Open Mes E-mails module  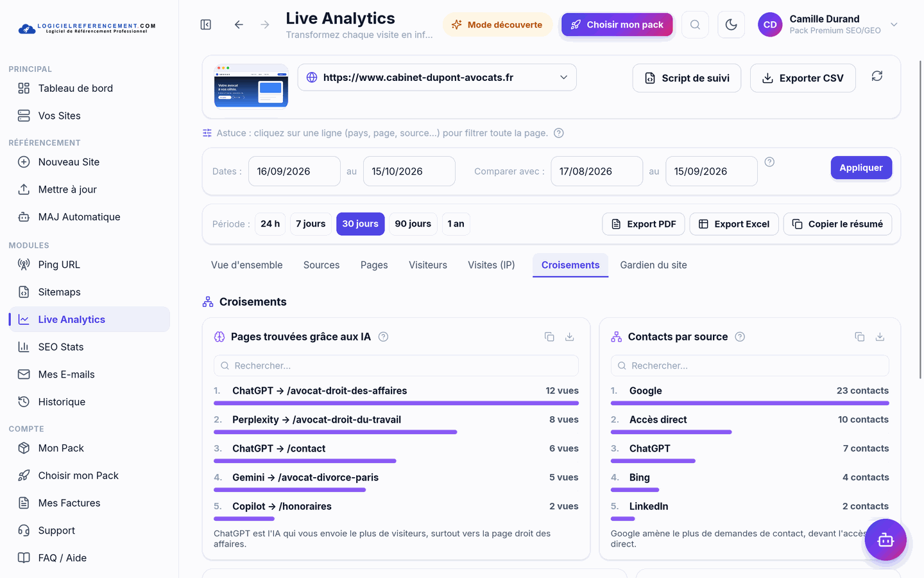89,374
